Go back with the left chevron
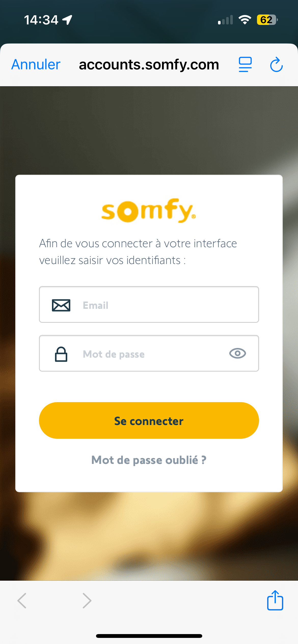This screenshot has width=298, height=644. 22,601
